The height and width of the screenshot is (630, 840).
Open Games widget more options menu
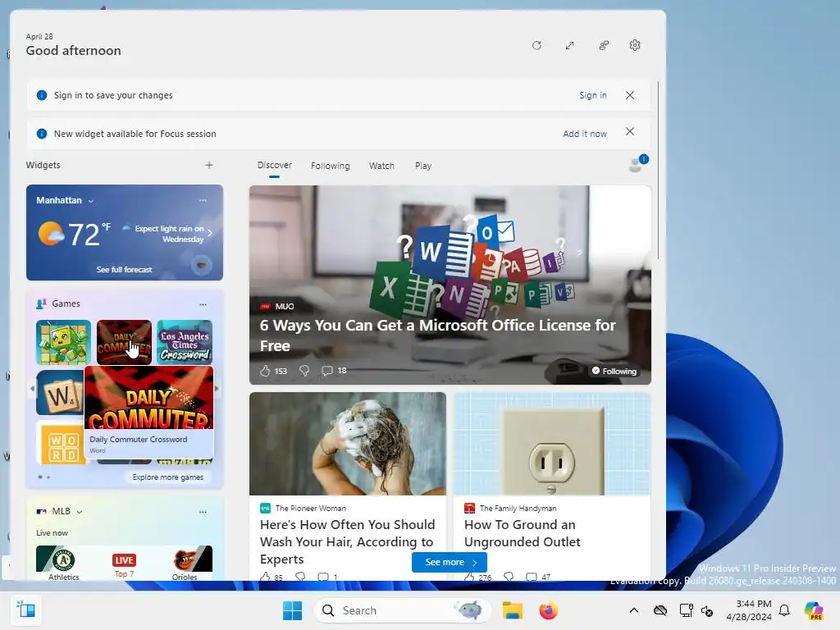203,304
